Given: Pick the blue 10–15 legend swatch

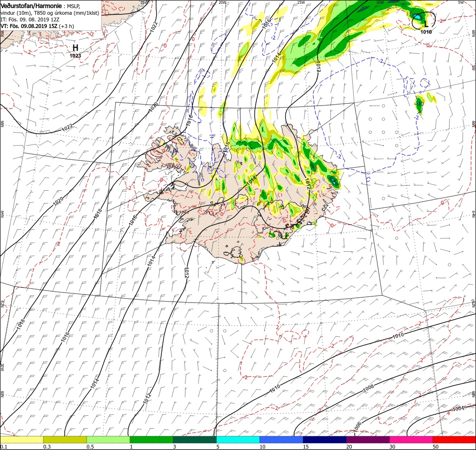Looking at the screenshot, I should [x=281, y=440].
